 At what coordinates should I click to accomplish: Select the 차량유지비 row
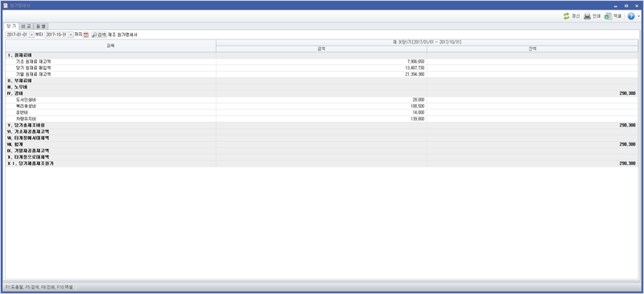(321, 119)
